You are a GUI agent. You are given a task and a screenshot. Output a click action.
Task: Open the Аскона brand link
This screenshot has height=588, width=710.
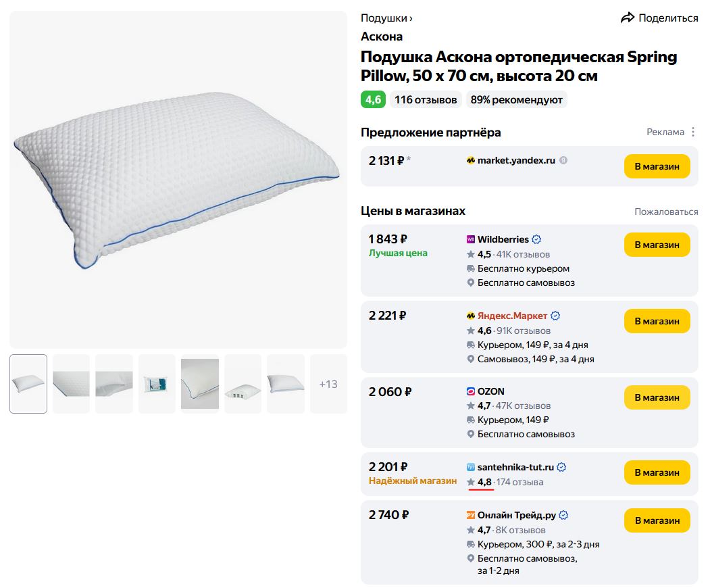coord(382,36)
